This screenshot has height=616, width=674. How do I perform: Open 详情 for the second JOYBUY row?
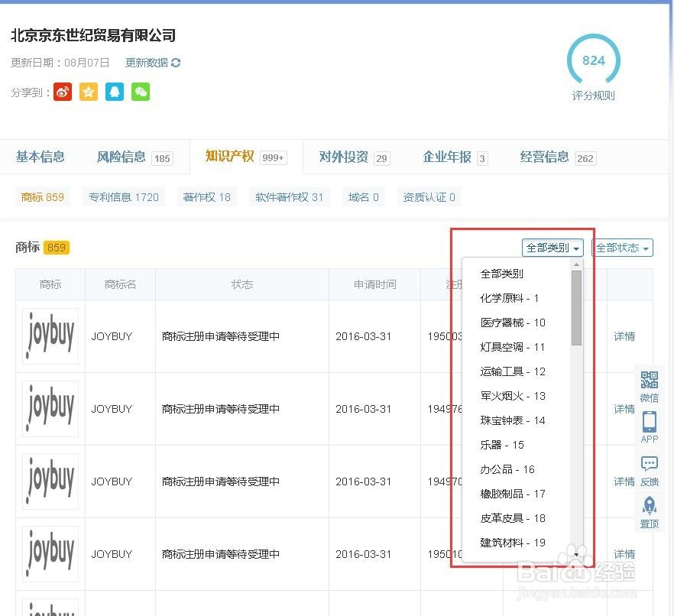pos(624,409)
